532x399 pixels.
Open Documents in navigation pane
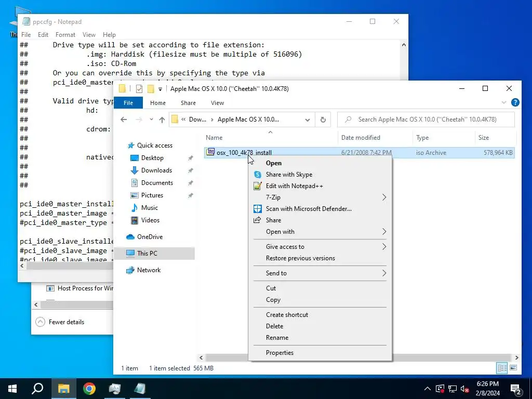click(x=157, y=183)
